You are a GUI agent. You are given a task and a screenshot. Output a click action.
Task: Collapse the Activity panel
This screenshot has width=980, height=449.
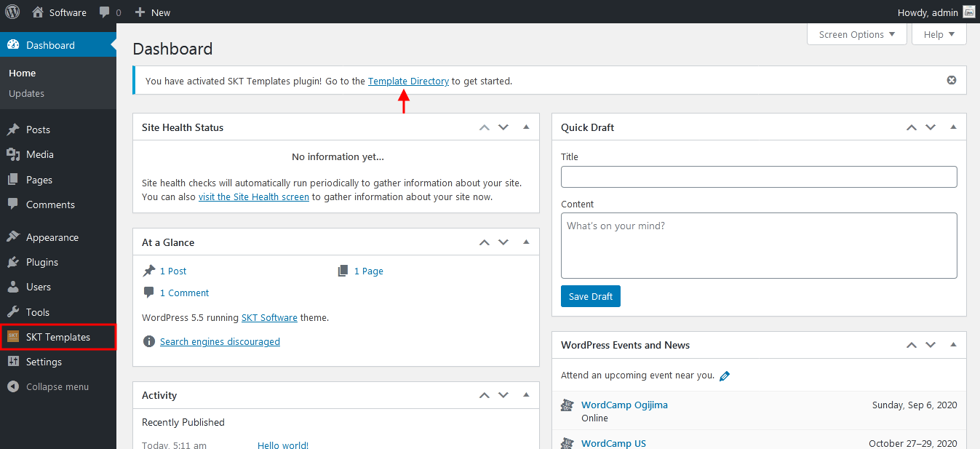[x=526, y=395]
